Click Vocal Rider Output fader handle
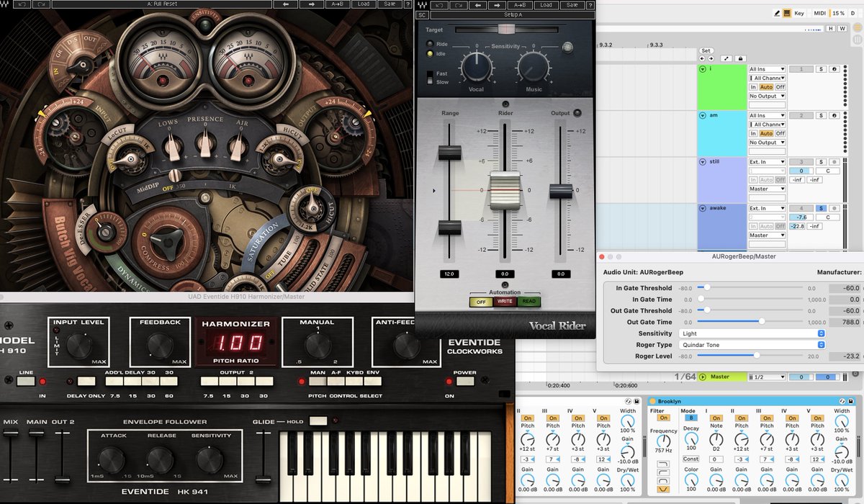This screenshot has width=864, height=504. pyautogui.click(x=561, y=191)
